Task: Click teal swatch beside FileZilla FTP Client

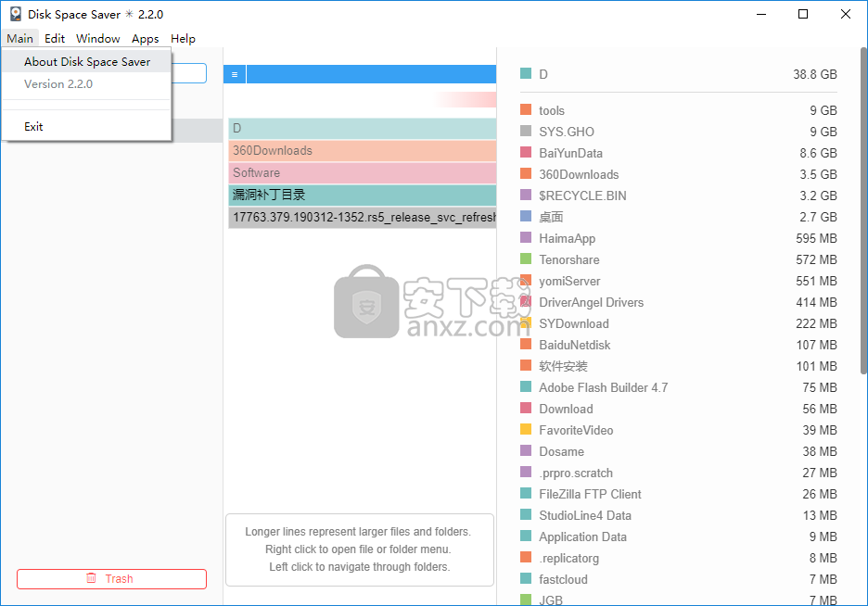Action: coord(526,493)
